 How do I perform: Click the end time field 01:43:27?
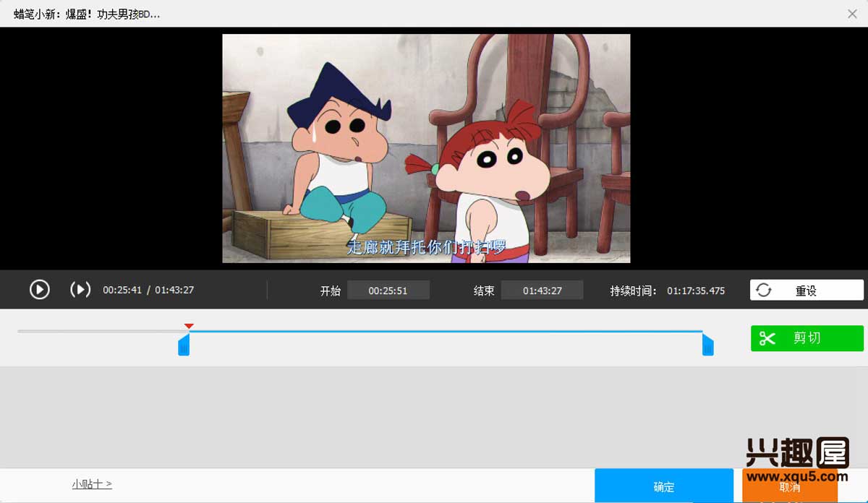542,291
